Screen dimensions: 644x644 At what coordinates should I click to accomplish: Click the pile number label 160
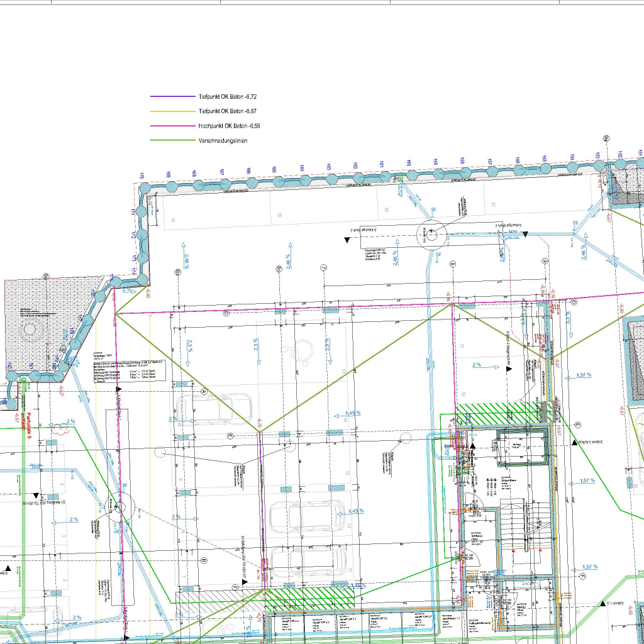point(409,163)
